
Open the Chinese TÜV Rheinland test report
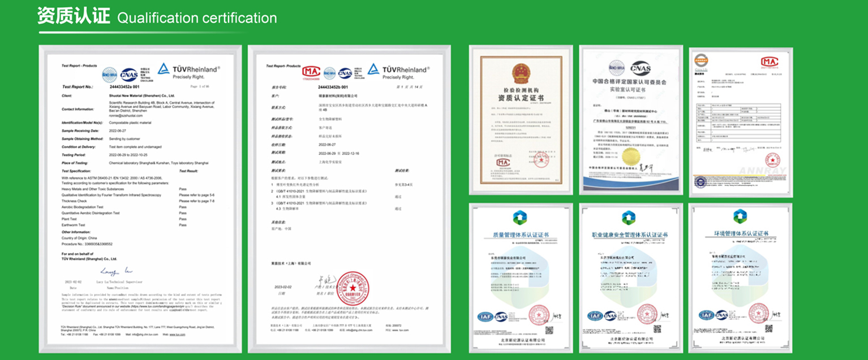[349, 199]
